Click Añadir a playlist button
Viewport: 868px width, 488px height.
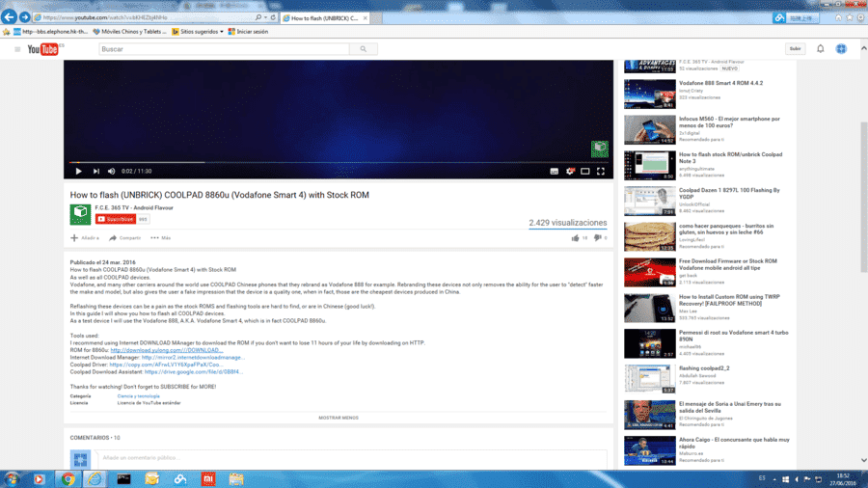click(x=85, y=238)
